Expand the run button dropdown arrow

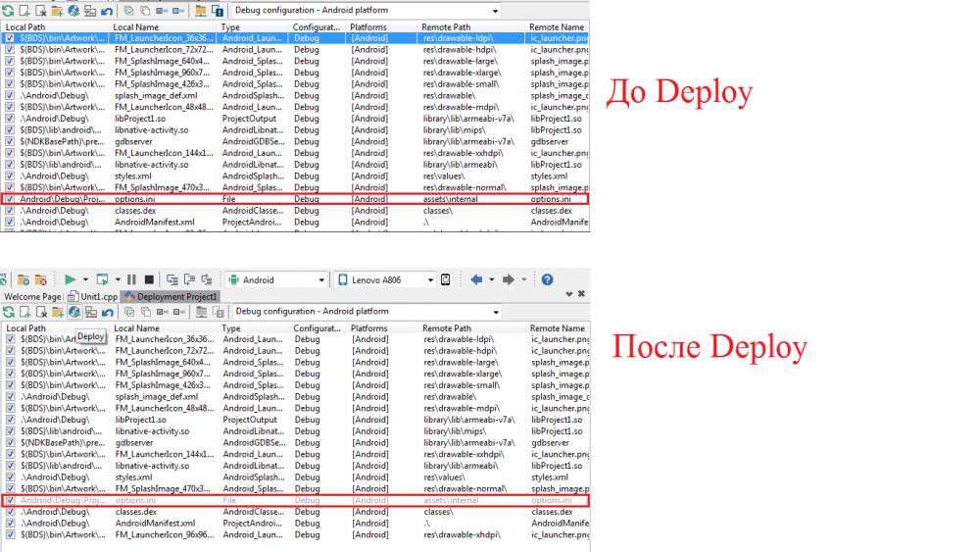tap(85, 279)
